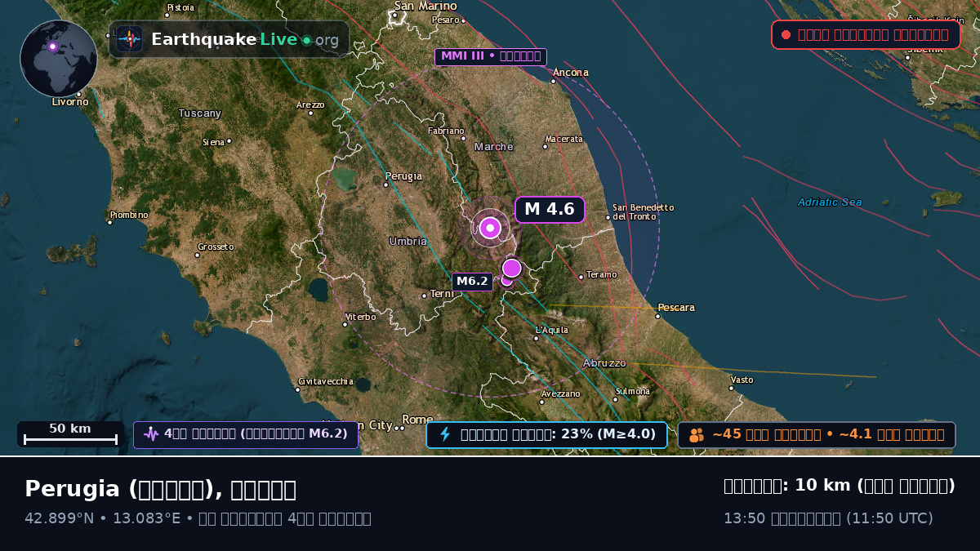
Task: Click the Livorno city label
Action: click(x=70, y=102)
